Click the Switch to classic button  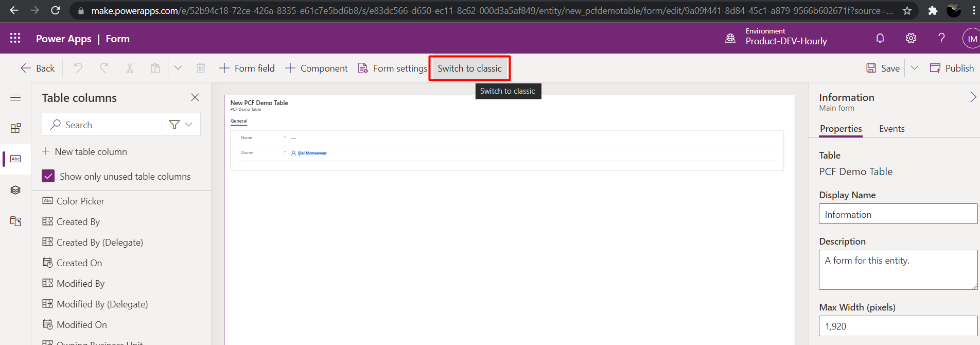469,68
